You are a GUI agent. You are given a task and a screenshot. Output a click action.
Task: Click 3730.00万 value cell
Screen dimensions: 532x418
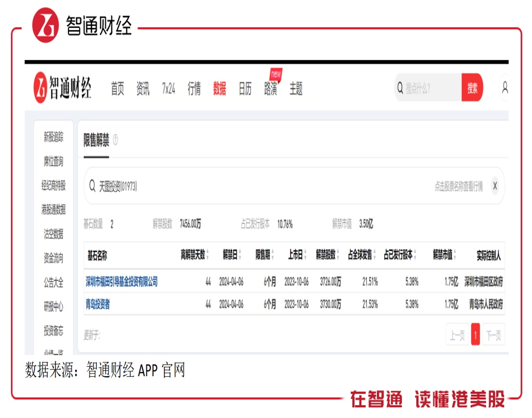(x=330, y=304)
